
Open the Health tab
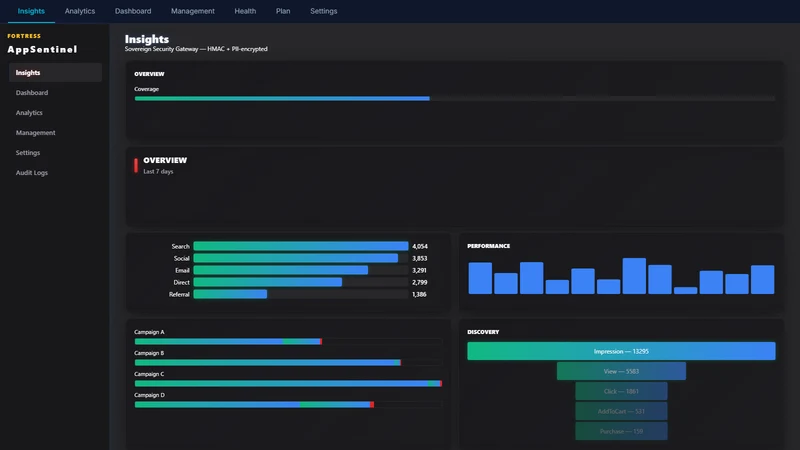(x=245, y=11)
